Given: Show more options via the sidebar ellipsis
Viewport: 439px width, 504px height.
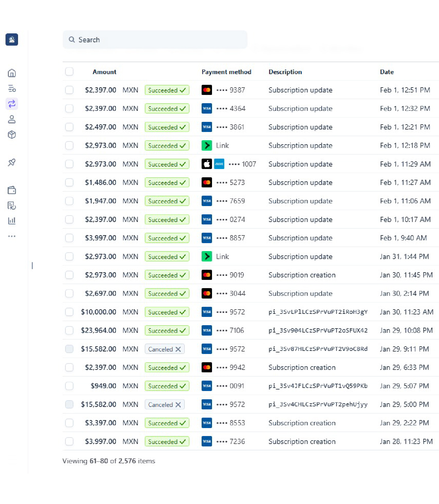Looking at the screenshot, I should click(x=12, y=236).
